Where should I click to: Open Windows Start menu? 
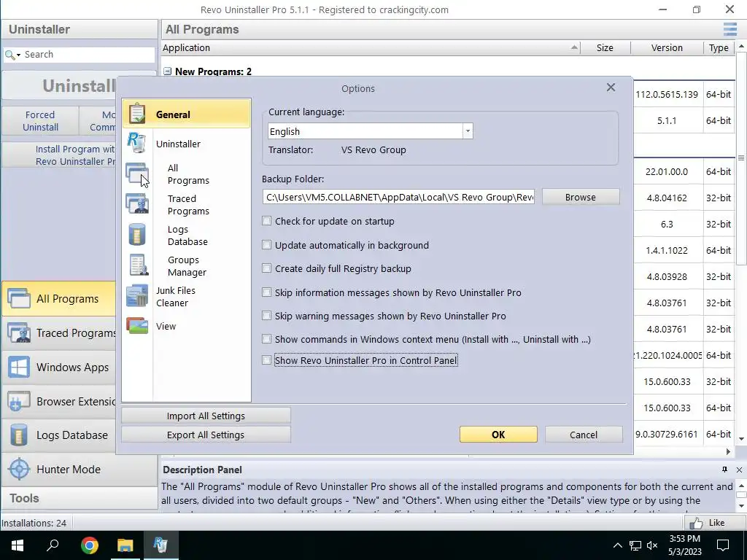(x=18, y=545)
